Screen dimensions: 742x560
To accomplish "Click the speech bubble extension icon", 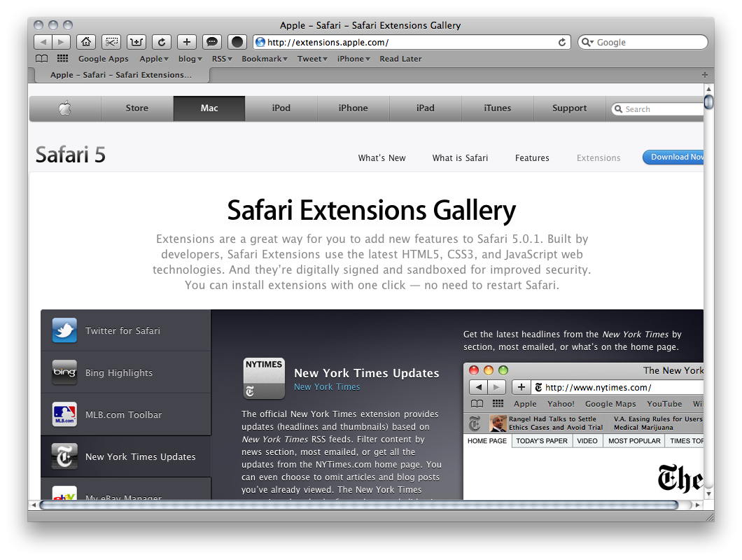I will pyautogui.click(x=212, y=42).
